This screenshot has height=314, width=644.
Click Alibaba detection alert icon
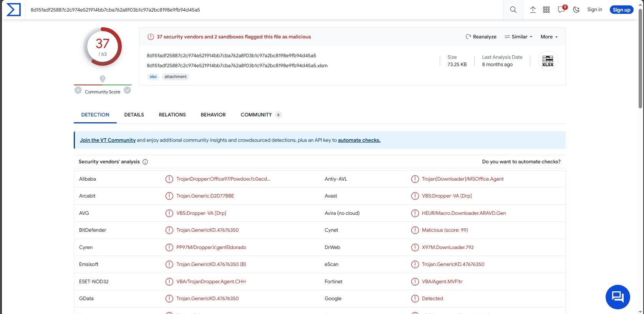(169, 179)
